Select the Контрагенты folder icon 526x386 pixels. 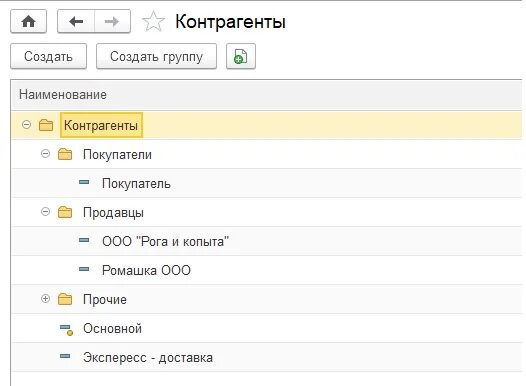(46, 125)
